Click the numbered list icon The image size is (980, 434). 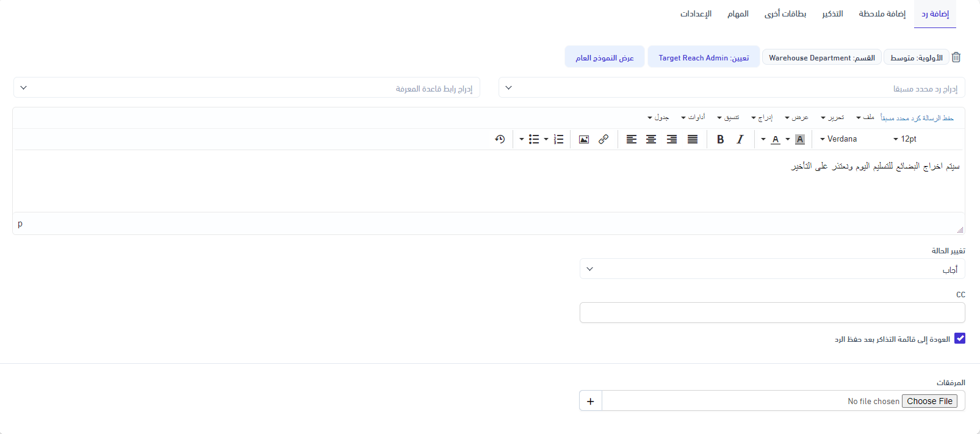[x=558, y=139]
